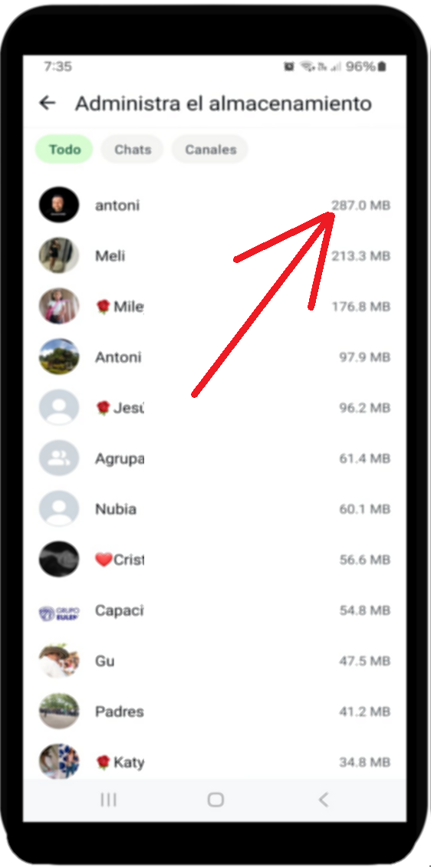Open the Gu chat storage entry
This screenshot has height=868, width=431.
215,661
